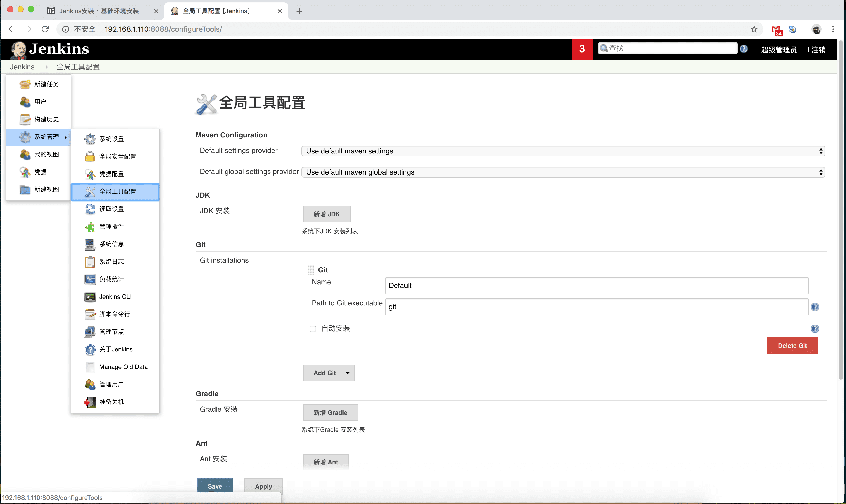Image resolution: width=846 pixels, height=504 pixels.
Task: Enable the 自动安装 checkbox
Action: pos(313,328)
